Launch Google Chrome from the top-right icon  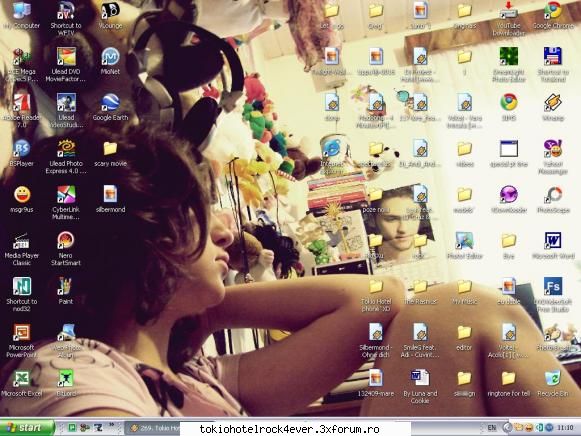click(x=553, y=15)
